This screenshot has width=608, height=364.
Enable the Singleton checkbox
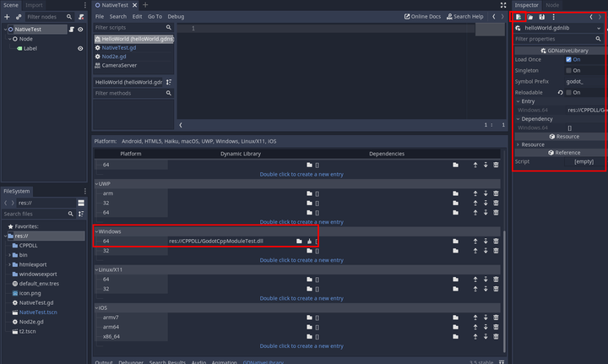[568, 70]
